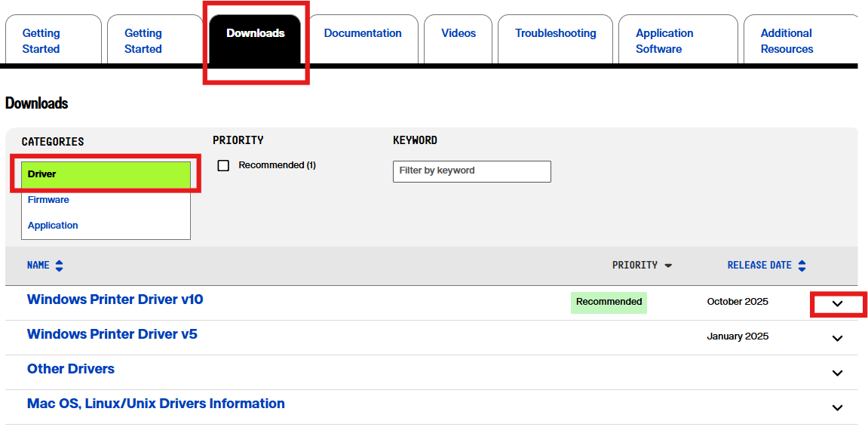The height and width of the screenshot is (427, 868).
Task: Open the Windows Printer Driver v5 link
Action: (112, 334)
